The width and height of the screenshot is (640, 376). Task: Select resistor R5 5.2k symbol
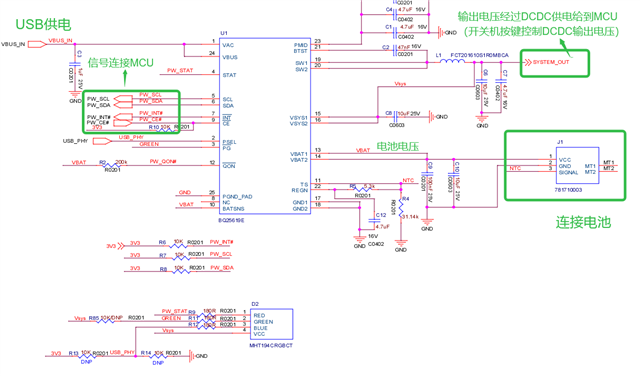[x=362, y=189]
